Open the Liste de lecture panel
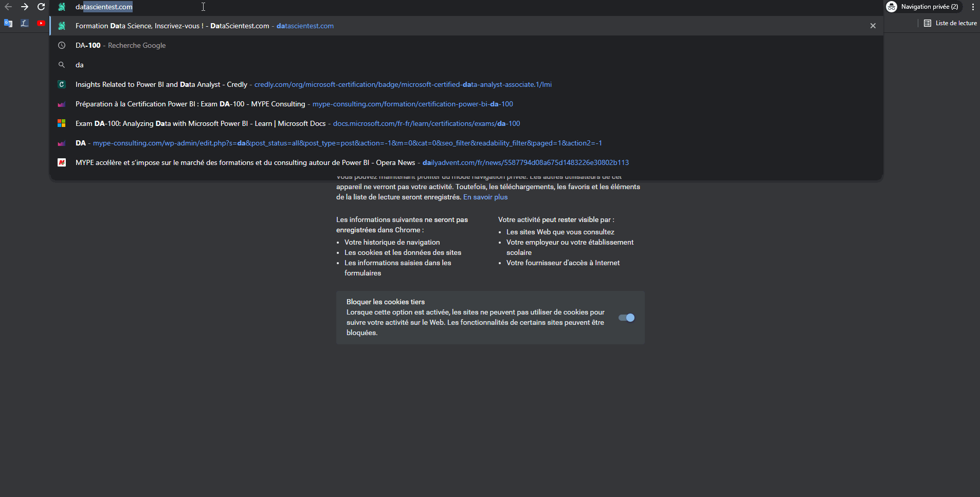Viewport: 980px width, 497px height. point(950,23)
